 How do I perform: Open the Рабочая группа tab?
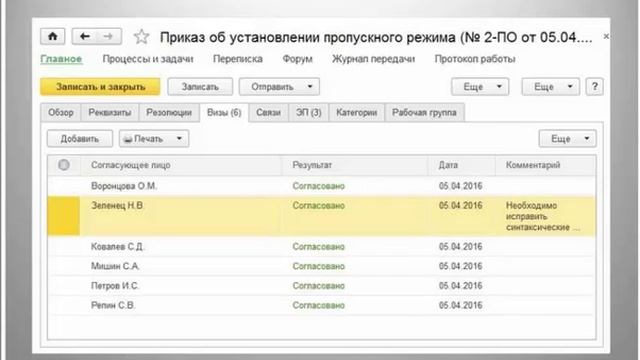point(424,112)
